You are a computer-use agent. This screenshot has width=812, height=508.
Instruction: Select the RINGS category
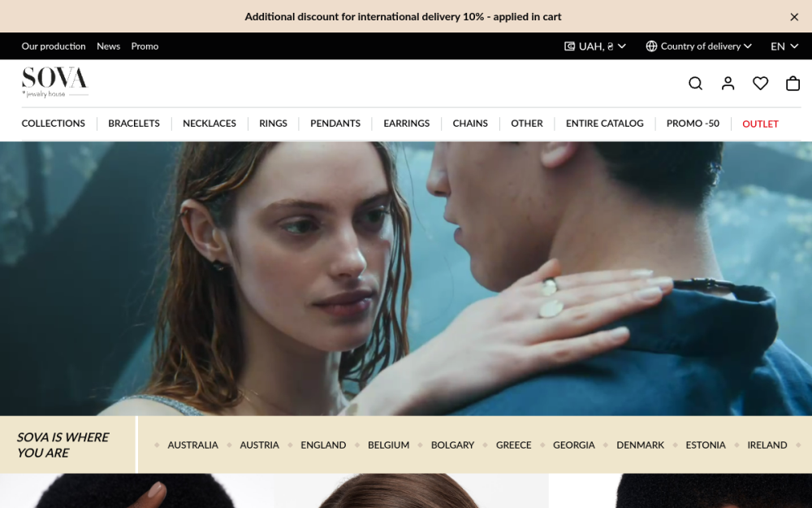click(x=273, y=124)
